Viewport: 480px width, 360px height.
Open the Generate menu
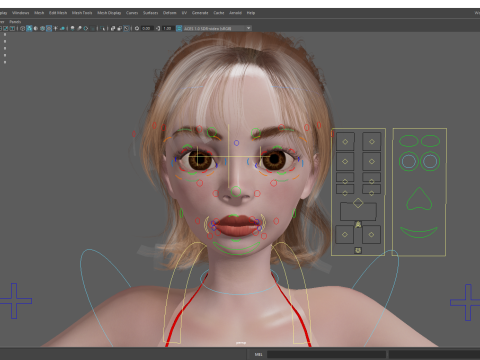[200, 13]
